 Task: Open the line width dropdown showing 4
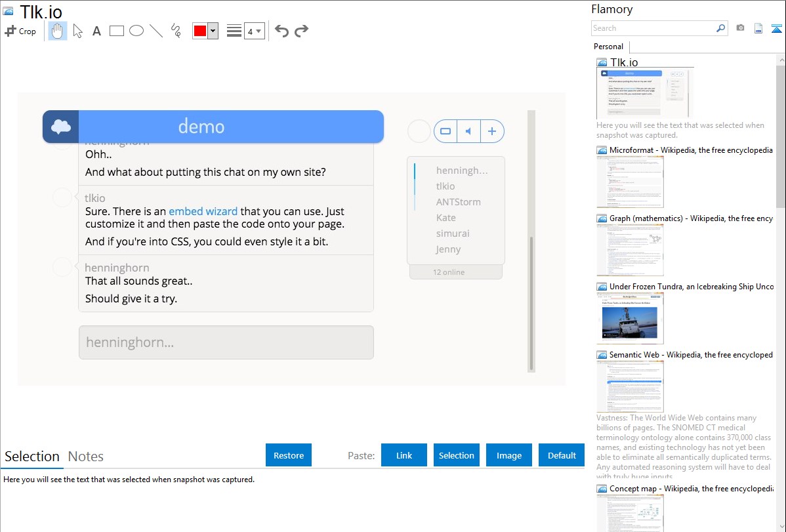point(254,31)
